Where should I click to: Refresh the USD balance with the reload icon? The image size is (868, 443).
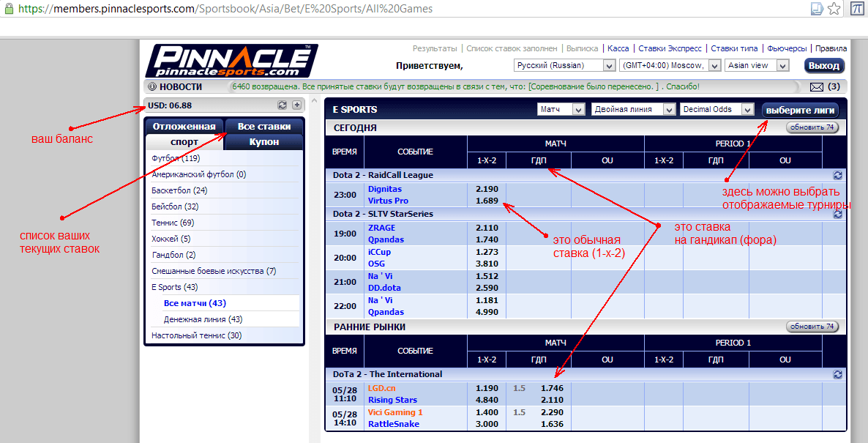[x=283, y=105]
